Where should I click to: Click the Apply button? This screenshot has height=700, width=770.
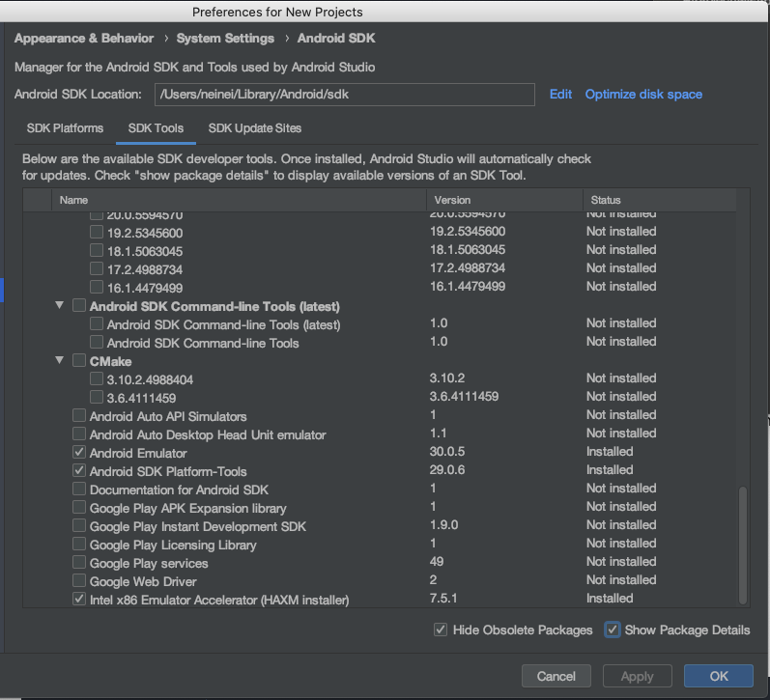(x=637, y=676)
